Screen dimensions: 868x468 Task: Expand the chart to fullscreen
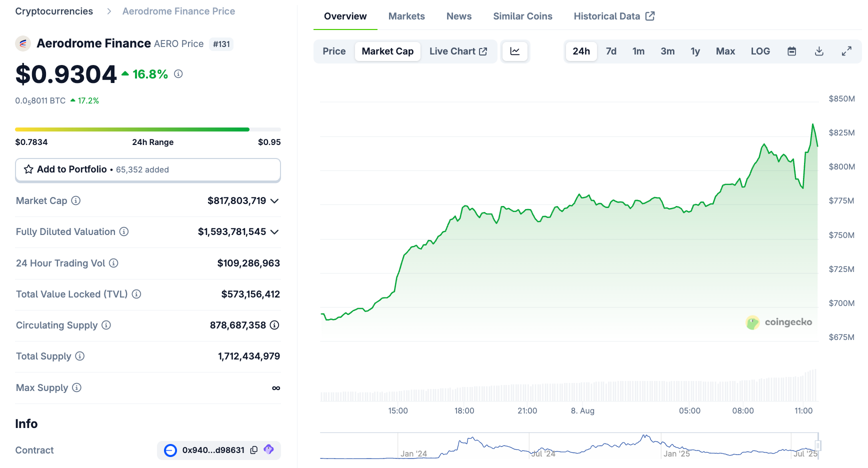click(847, 51)
